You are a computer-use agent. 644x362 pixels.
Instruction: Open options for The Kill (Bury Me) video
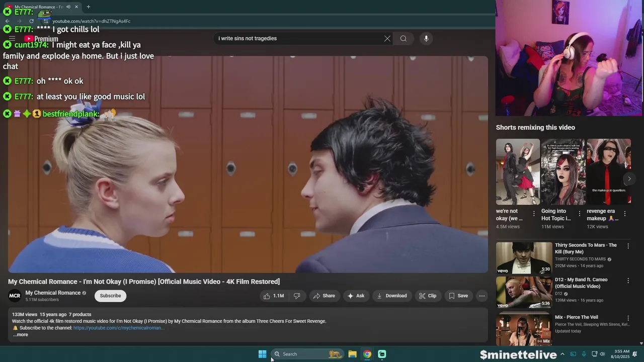pos(628,246)
